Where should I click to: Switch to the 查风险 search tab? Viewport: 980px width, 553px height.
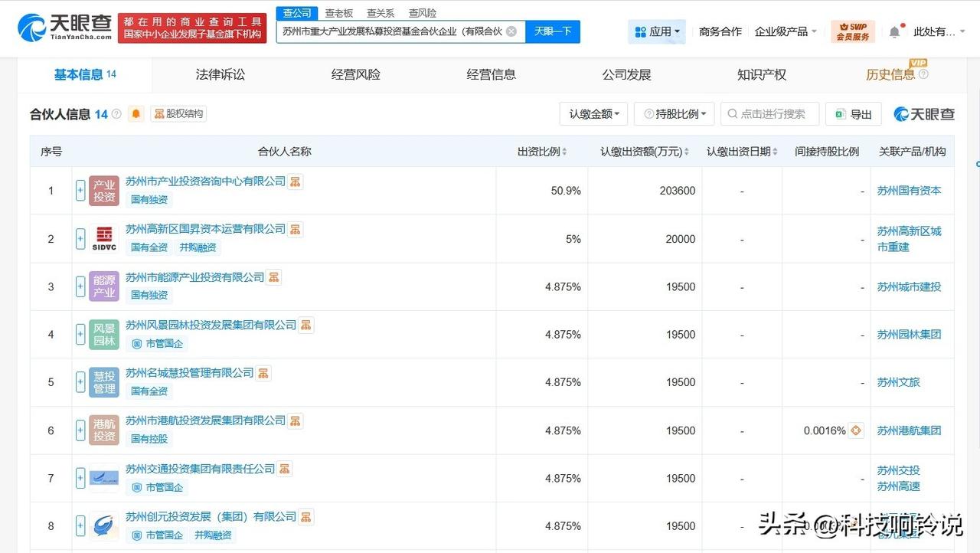click(423, 13)
